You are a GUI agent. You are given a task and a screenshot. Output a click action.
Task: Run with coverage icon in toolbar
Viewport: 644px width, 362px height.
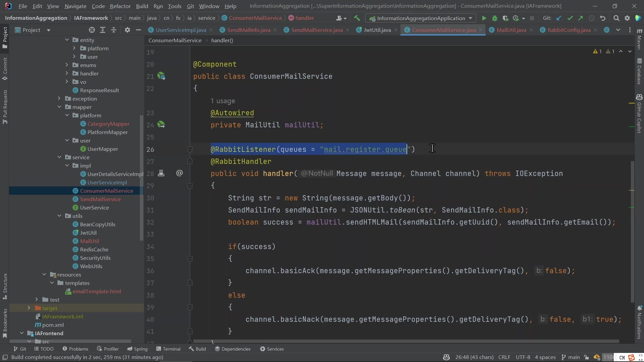[505, 18]
